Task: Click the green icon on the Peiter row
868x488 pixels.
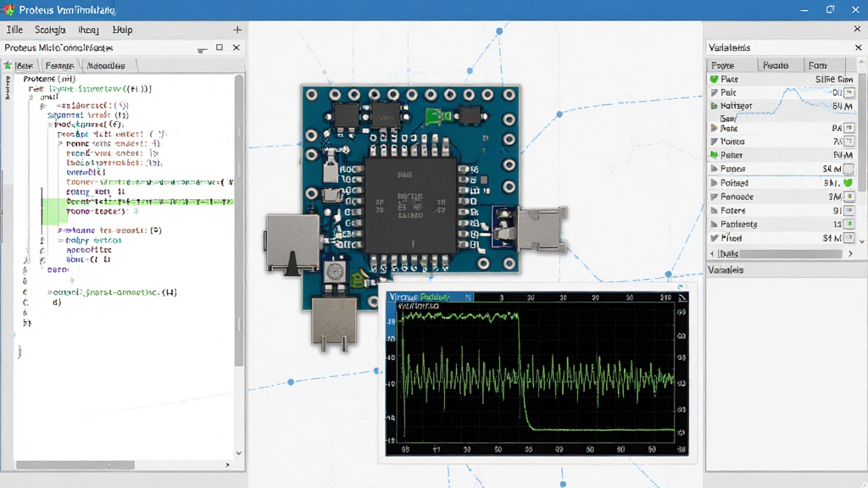Action: point(714,155)
